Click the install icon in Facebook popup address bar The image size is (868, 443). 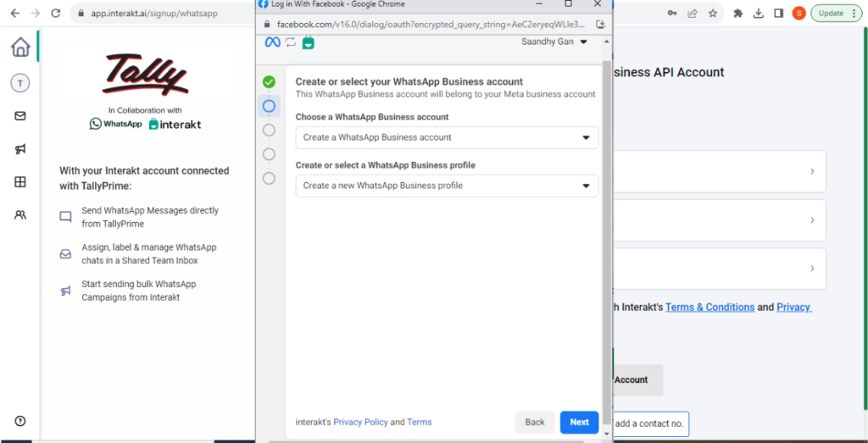[600, 25]
